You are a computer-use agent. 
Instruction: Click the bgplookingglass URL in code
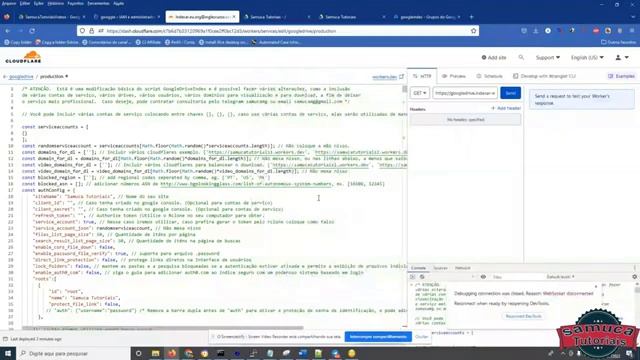(x=246, y=184)
